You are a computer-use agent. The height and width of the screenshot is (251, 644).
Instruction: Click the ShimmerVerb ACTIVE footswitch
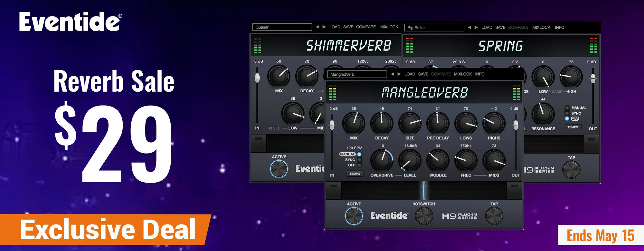click(279, 169)
